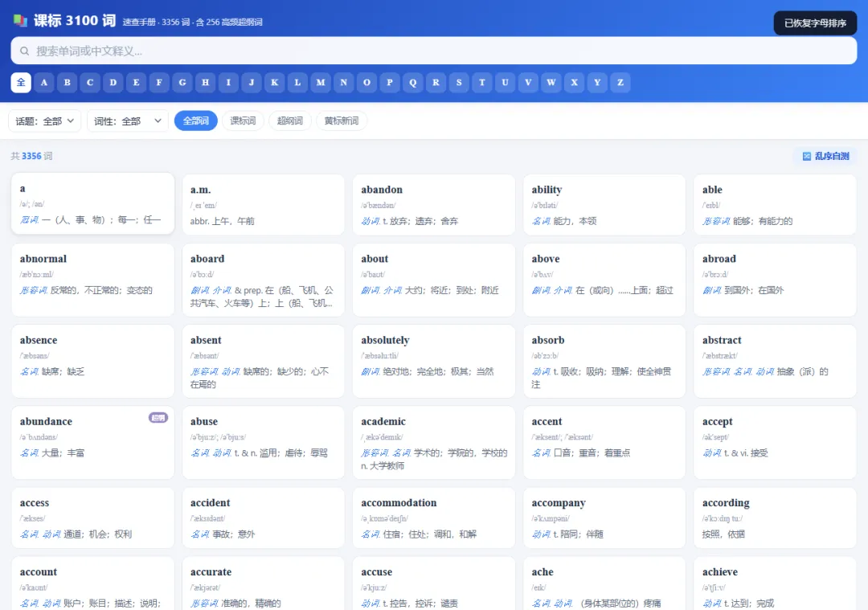Image resolution: width=868 pixels, height=610 pixels.
Task: Focus the word search input field
Action: pyautogui.click(x=434, y=51)
